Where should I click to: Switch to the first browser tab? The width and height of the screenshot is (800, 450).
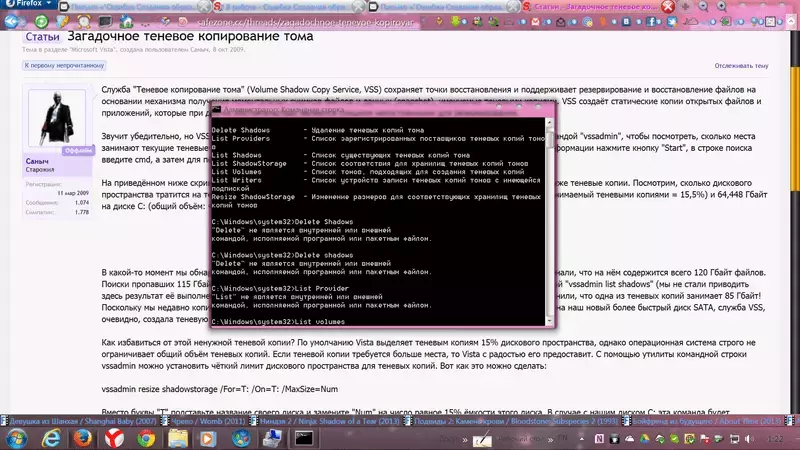point(133,7)
